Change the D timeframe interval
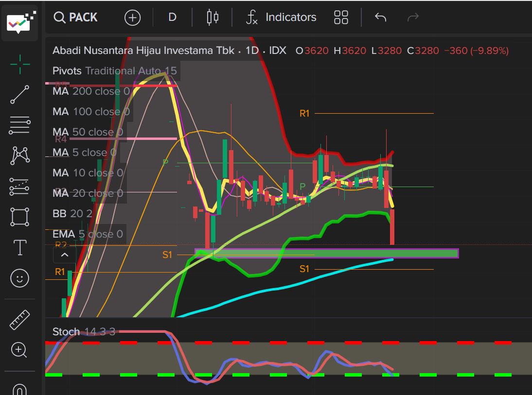 (x=172, y=17)
